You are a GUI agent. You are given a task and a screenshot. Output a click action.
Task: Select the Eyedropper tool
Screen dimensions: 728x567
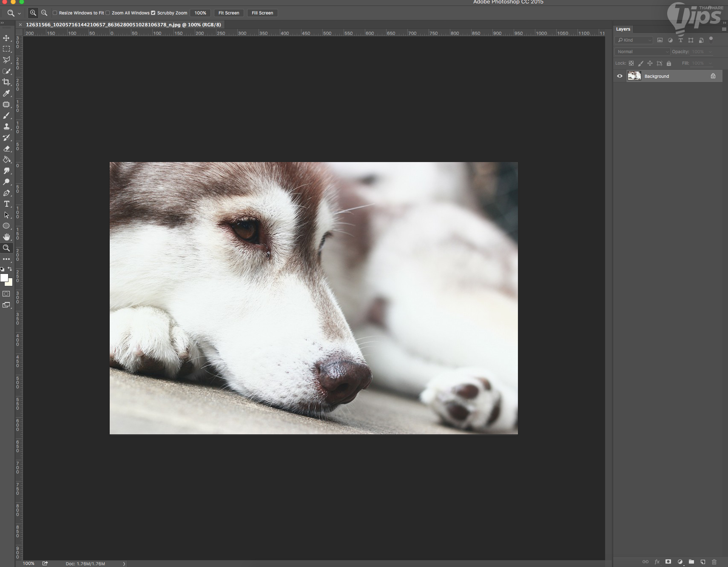6,93
